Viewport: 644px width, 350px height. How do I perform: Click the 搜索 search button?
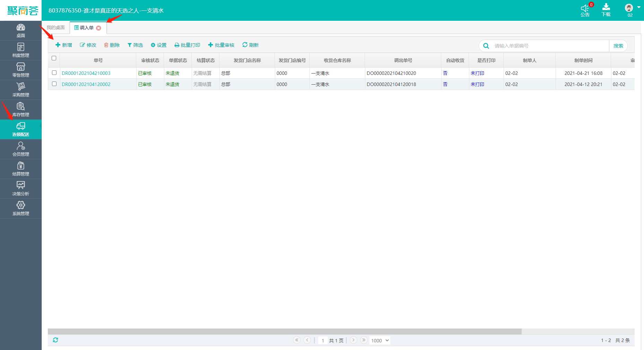point(618,46)
